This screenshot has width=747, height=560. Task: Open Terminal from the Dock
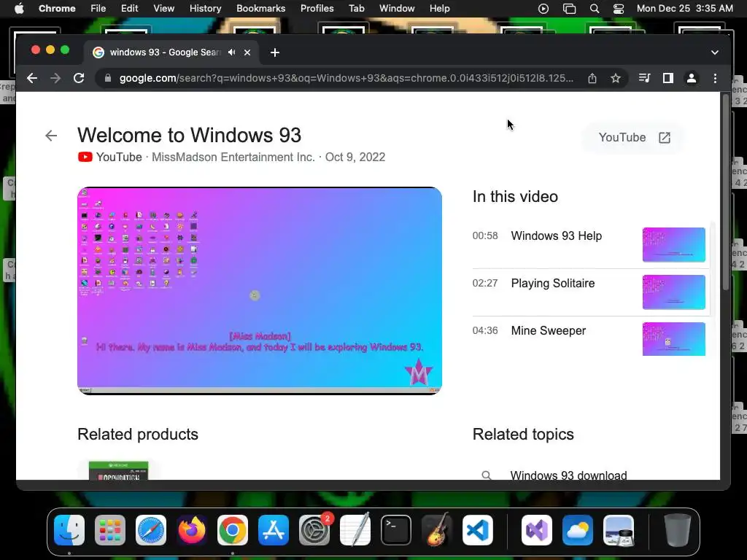396,530
